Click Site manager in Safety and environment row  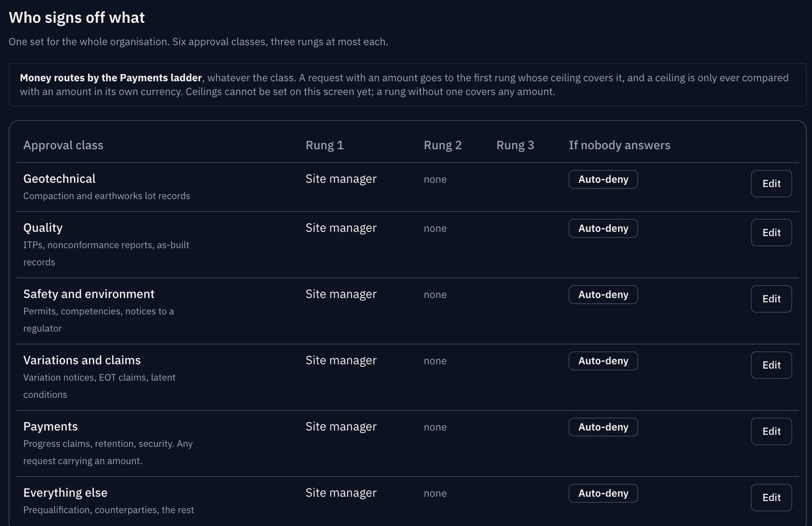(x=341, y=294)
